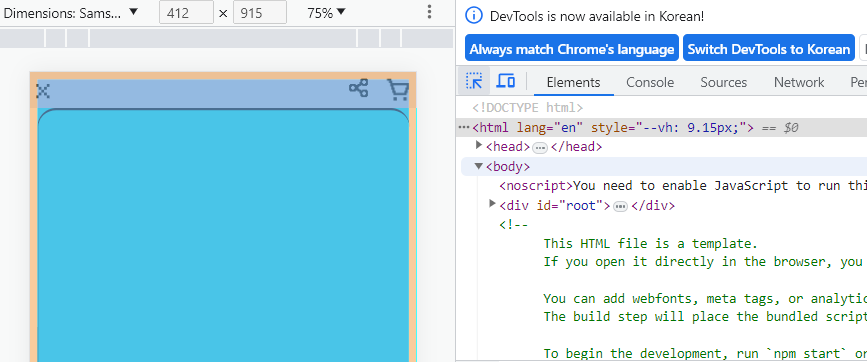Switch to the Elements tab
This screenshot has width=867, height=362.
[x=573, y=82]
